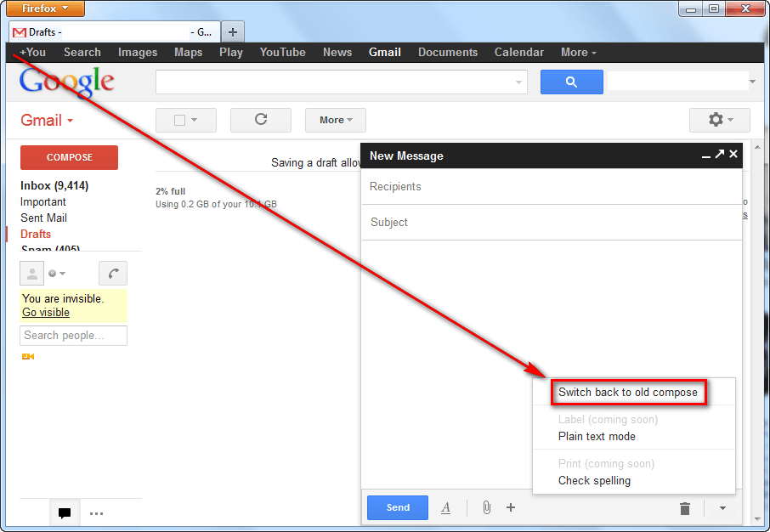Open News in the Google bar
770x532 pixels.
(337, 52)
